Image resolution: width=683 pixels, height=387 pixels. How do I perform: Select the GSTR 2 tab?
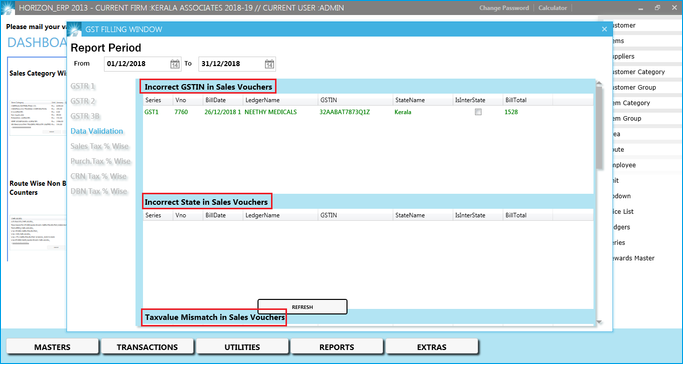click(x=83, y=101)
